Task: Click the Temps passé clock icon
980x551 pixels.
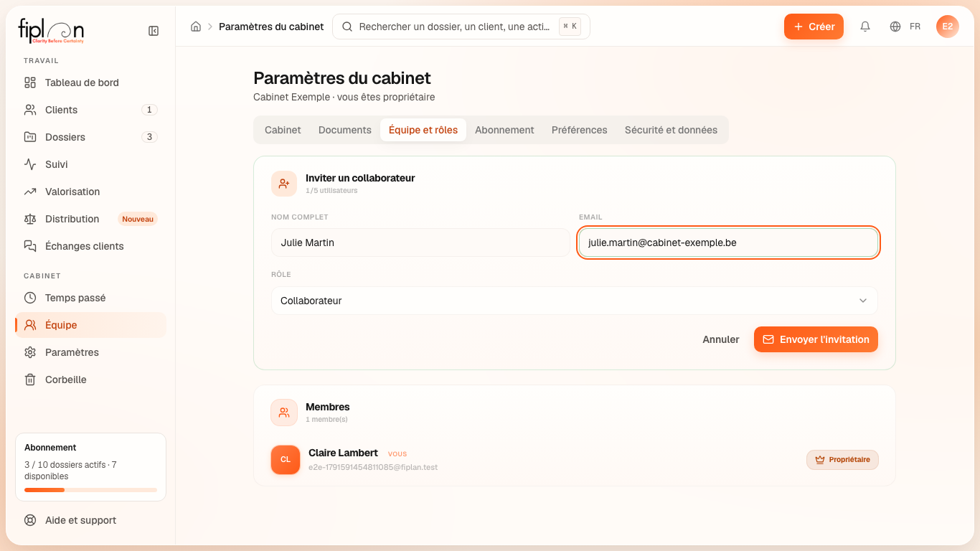Action: point(30,298)
